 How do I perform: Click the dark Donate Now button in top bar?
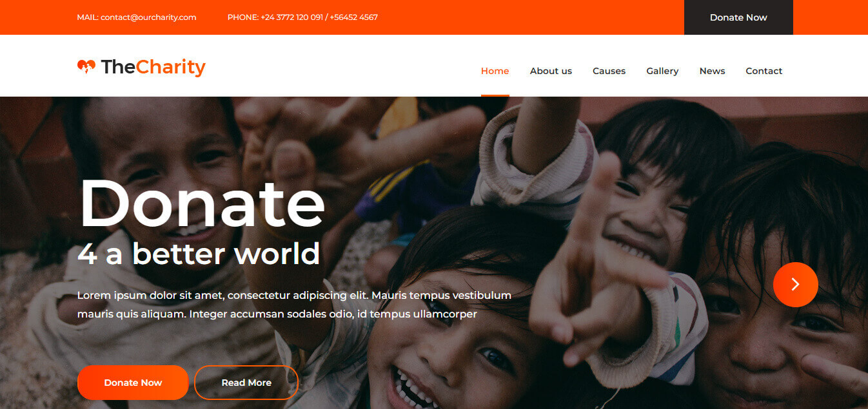pyautogui.click(x=738, y=17)
